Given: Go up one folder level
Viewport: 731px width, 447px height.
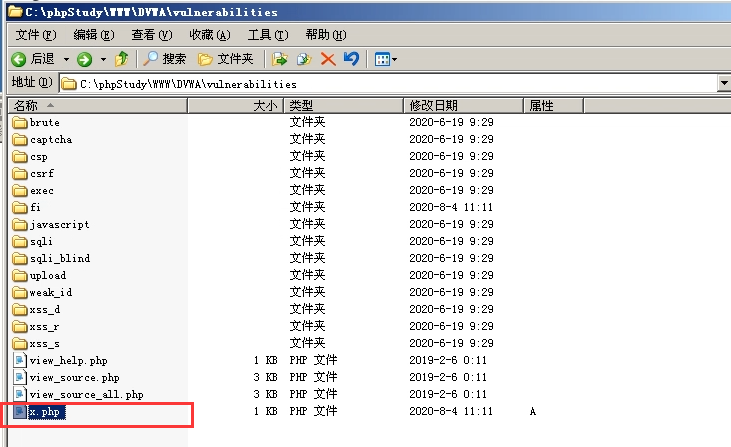Looking at the screenshot, I should coord(121,59).
